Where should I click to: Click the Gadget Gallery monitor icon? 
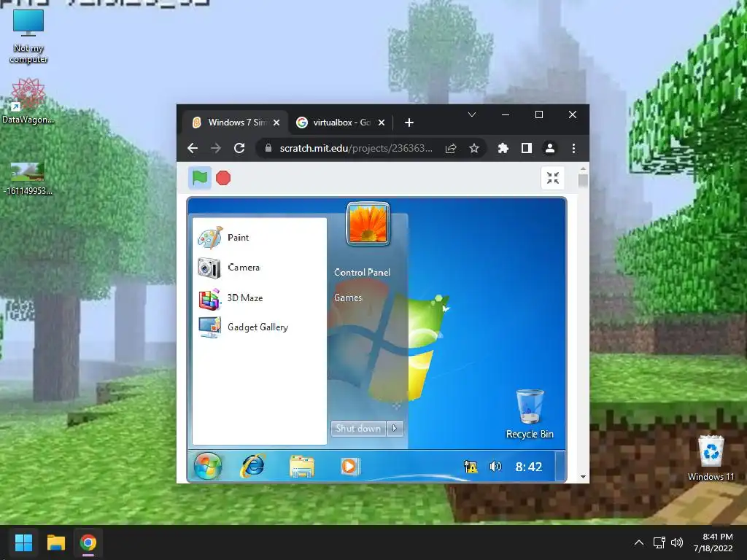point(209,327)
